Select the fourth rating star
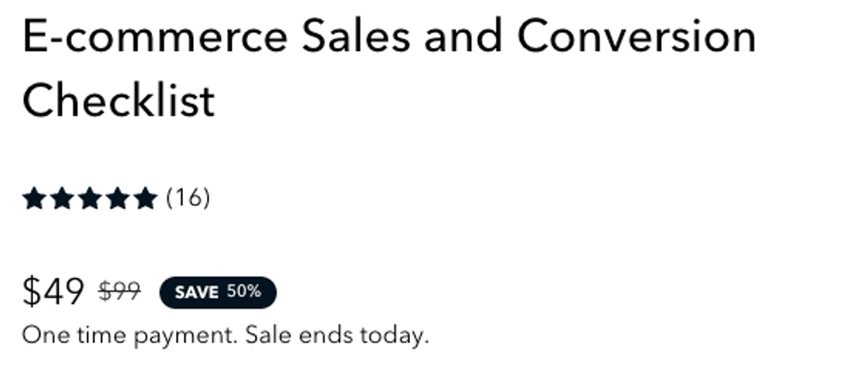The image size is (868, 370). point(117,198)
